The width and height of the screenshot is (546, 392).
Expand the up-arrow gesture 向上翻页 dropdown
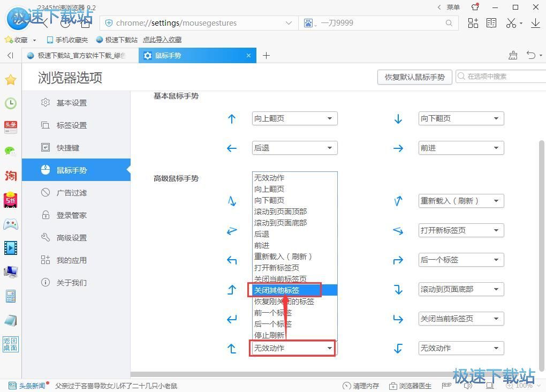point(294,118)
